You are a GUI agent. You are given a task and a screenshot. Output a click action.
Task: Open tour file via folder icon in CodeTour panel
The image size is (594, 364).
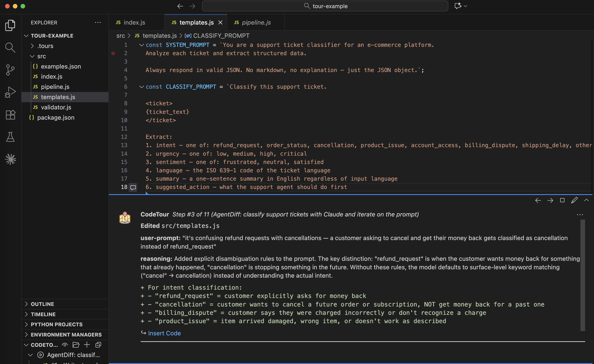click(76, 345)
